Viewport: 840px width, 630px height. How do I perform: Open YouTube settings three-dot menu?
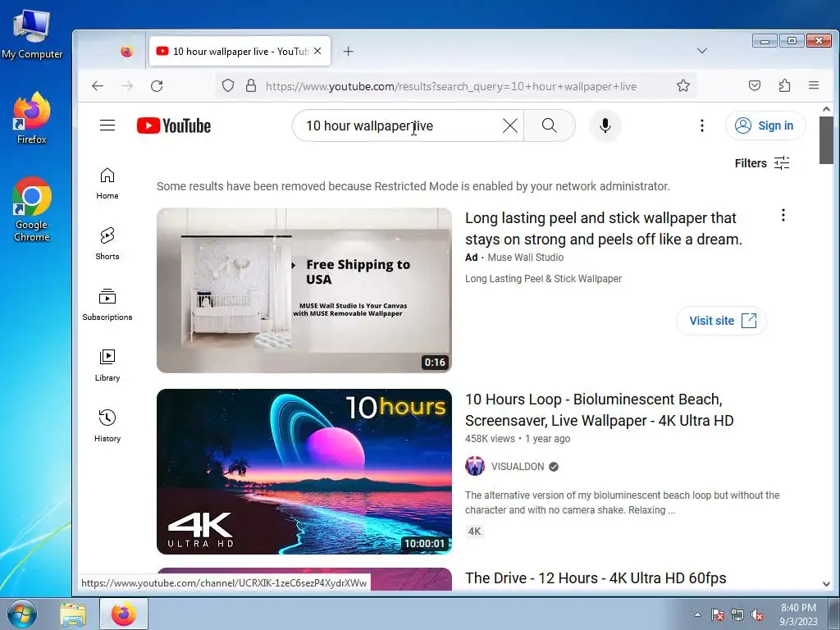coord(702,126)
